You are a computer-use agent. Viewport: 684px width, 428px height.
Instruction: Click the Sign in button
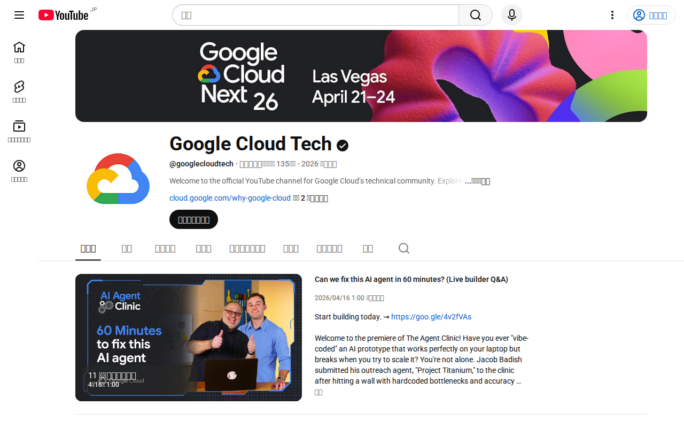point(651,15)
